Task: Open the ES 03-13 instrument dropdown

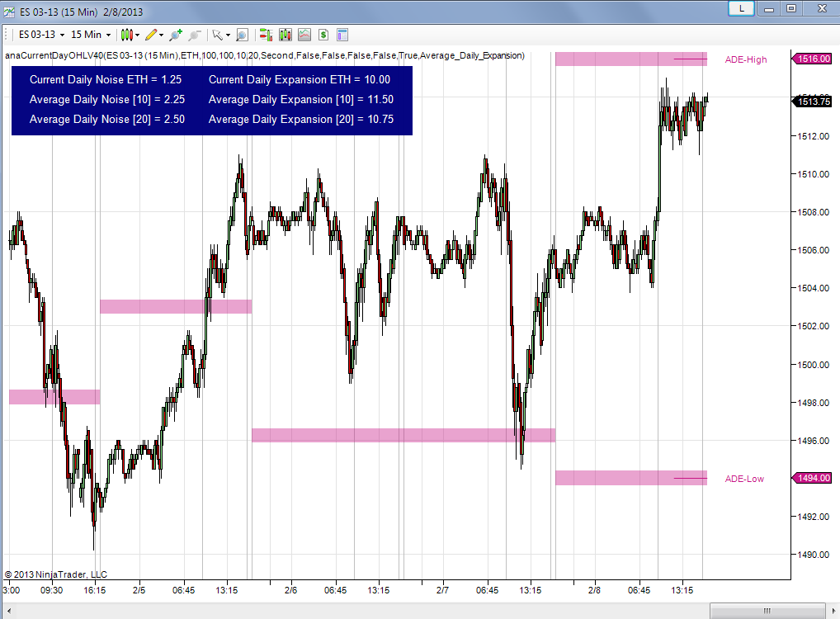Action: point(41,35)
